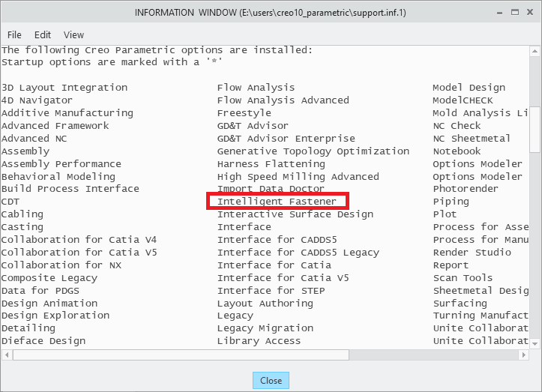Click the horizontal scrollbar left arrow

[6, 354]
